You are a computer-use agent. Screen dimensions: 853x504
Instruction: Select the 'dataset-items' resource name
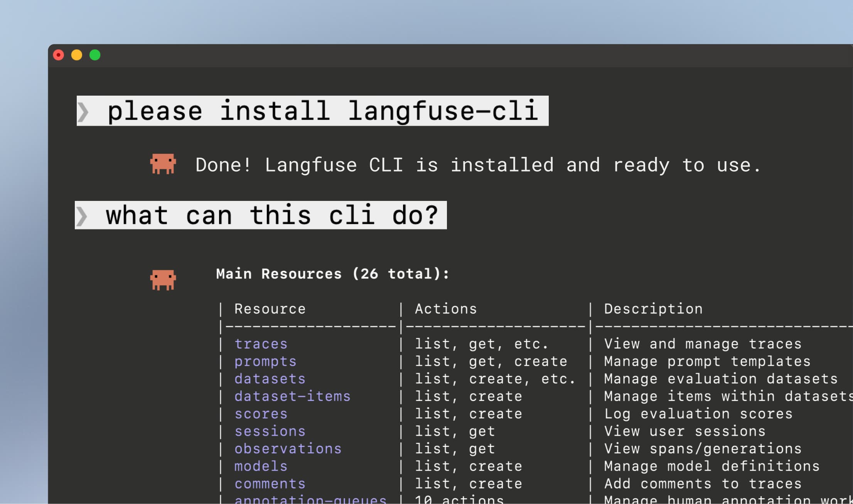point(292,396)
